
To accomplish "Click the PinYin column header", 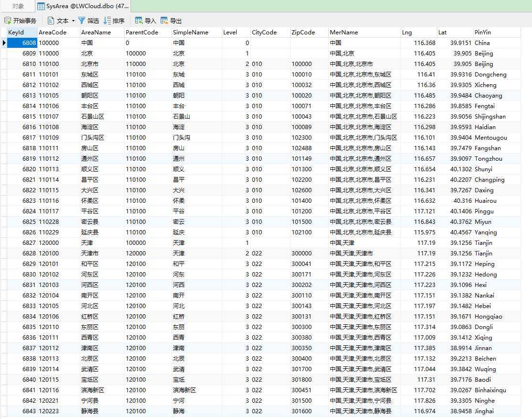I will [497, 32].
